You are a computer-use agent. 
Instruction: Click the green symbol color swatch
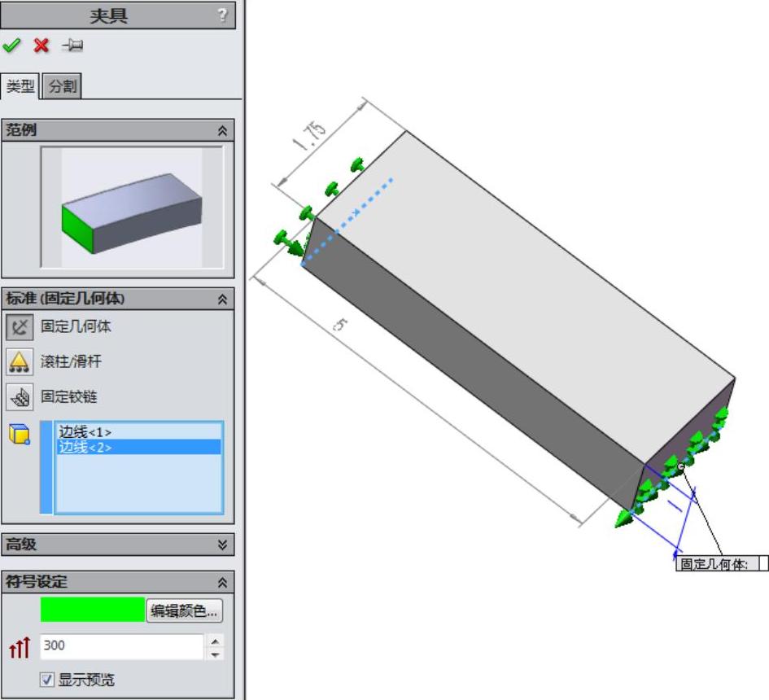point(93,610)
